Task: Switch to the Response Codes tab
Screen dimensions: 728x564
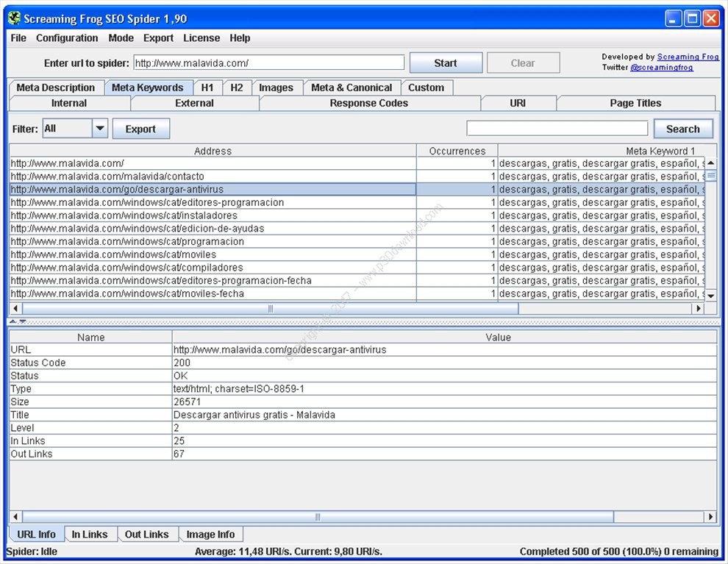Action: [x=369, y=103]
